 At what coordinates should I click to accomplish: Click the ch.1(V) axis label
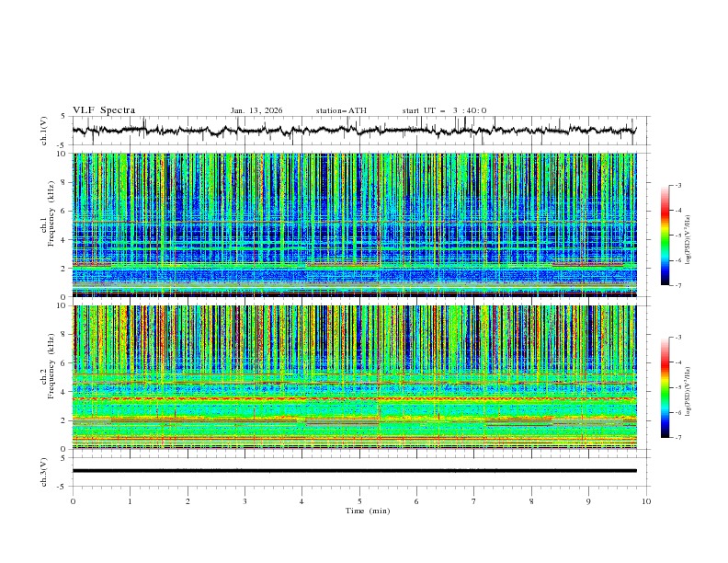[43, 131]
